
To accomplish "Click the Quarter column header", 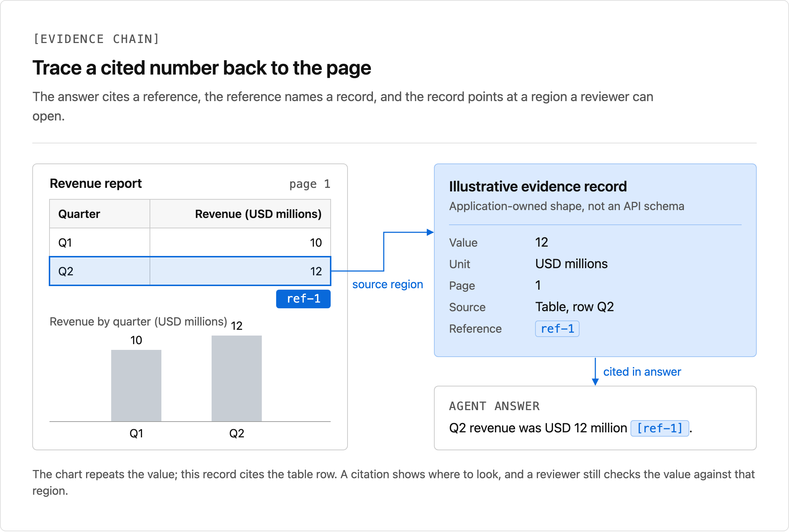I will 100,214.
